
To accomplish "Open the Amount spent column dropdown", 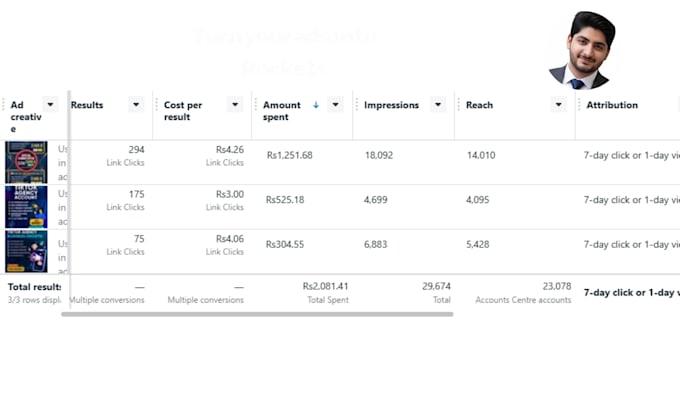I will [335, 105].
